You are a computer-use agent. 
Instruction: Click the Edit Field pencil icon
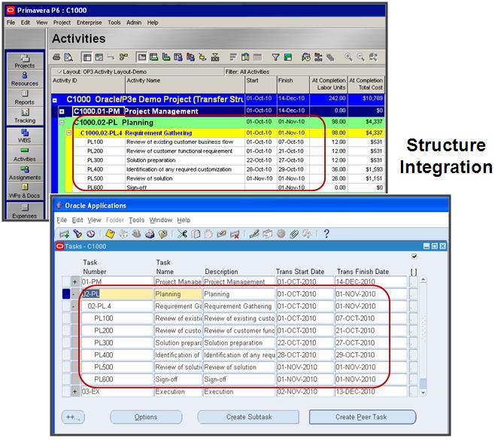click(x=254, y=234)
